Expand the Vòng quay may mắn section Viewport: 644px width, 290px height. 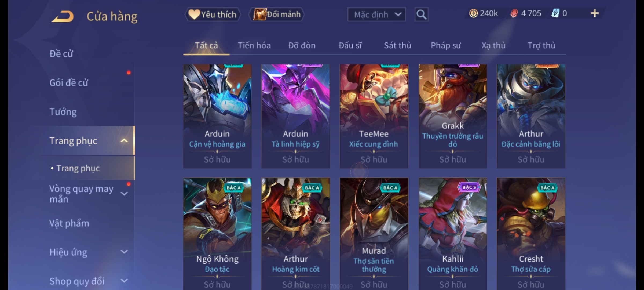pyautogui.click(x=124, y=194)
